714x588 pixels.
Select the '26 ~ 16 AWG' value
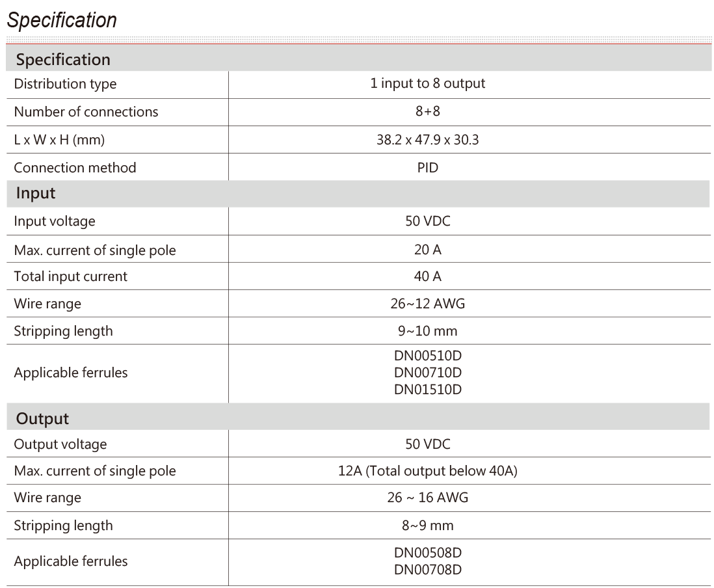[428, 498]
